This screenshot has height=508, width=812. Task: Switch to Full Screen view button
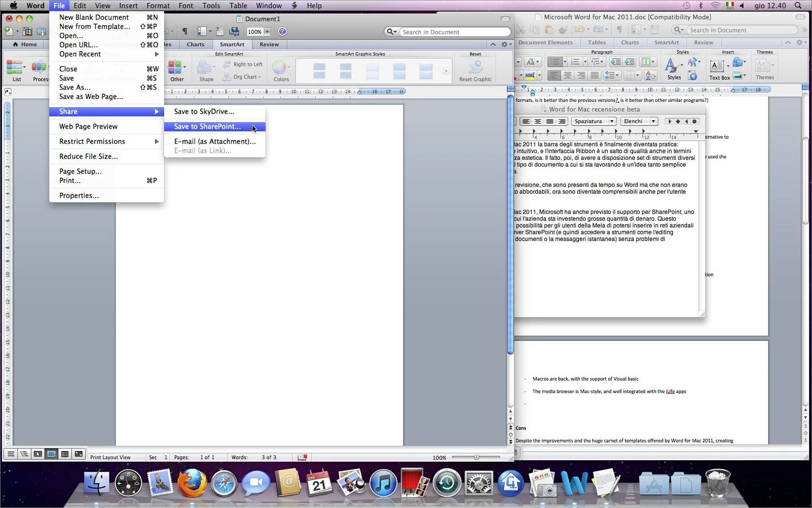(78, 454)
